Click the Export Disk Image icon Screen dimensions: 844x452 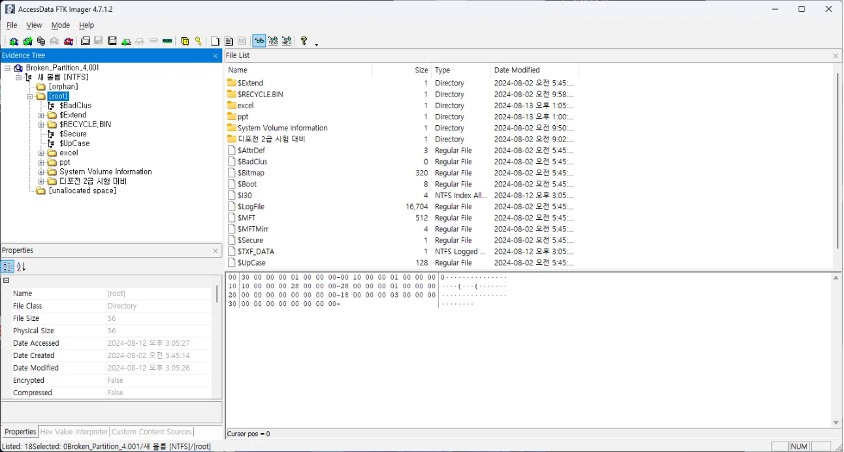click(x=99, y=41)
